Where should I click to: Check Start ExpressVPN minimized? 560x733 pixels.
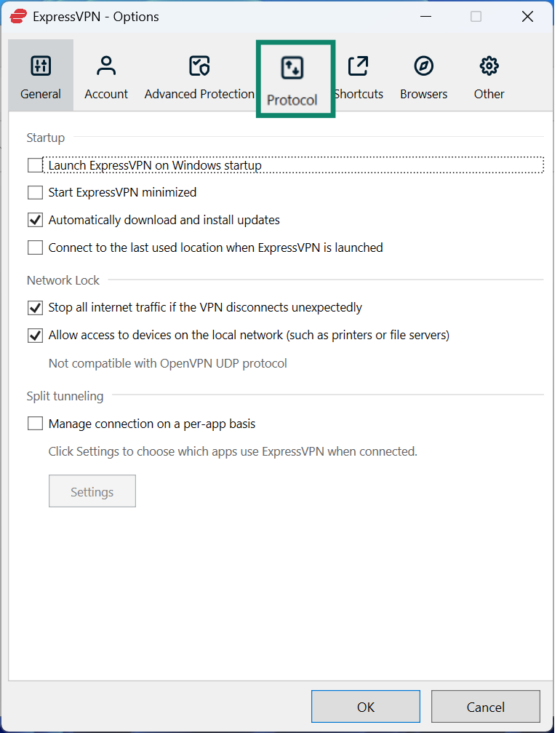[34, 192]
